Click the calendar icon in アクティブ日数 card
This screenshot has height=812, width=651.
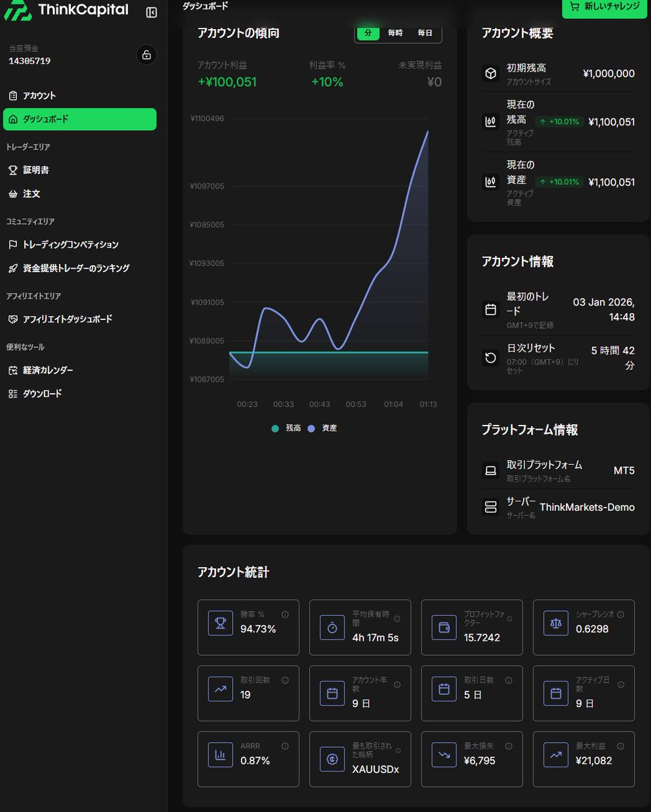(556, 693)
